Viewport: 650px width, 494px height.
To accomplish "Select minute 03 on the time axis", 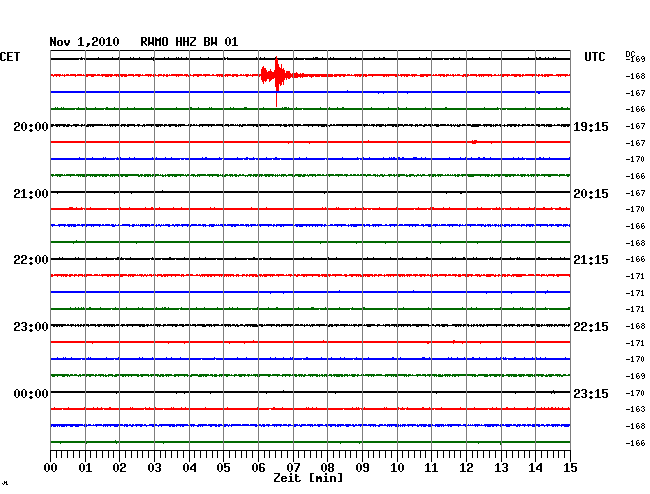I will coord(154,467).
